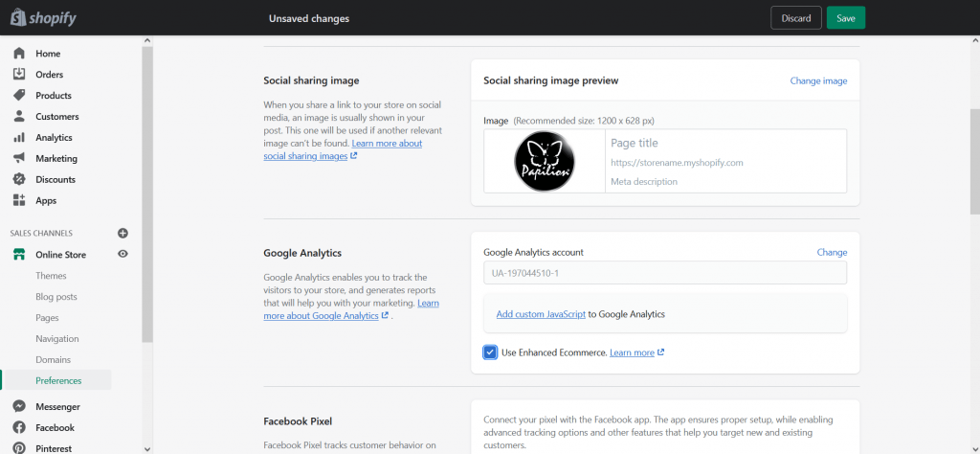This screenshot has width=980, height=454.
Task: Click the Analytics bar chart icon
Action: pyautogui.click(x=19, y=137)
